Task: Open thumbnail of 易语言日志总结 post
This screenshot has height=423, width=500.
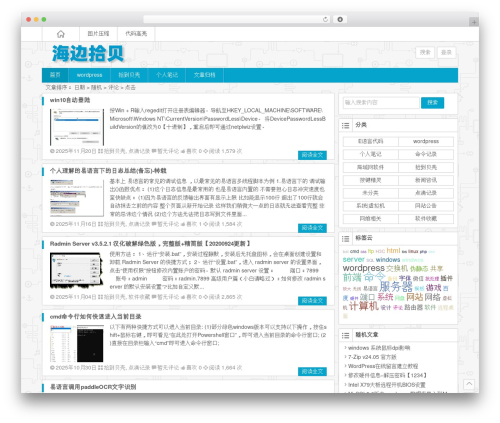Action: pos(77,198)
